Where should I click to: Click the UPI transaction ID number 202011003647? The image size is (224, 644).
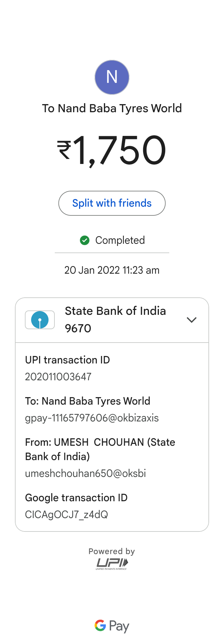tap(58, 377)
